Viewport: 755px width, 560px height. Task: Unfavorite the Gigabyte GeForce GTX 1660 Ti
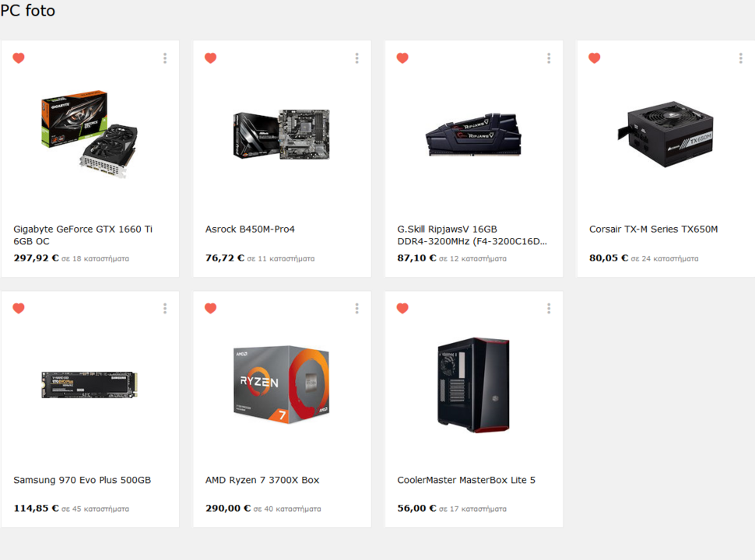(x=19, y=58)
